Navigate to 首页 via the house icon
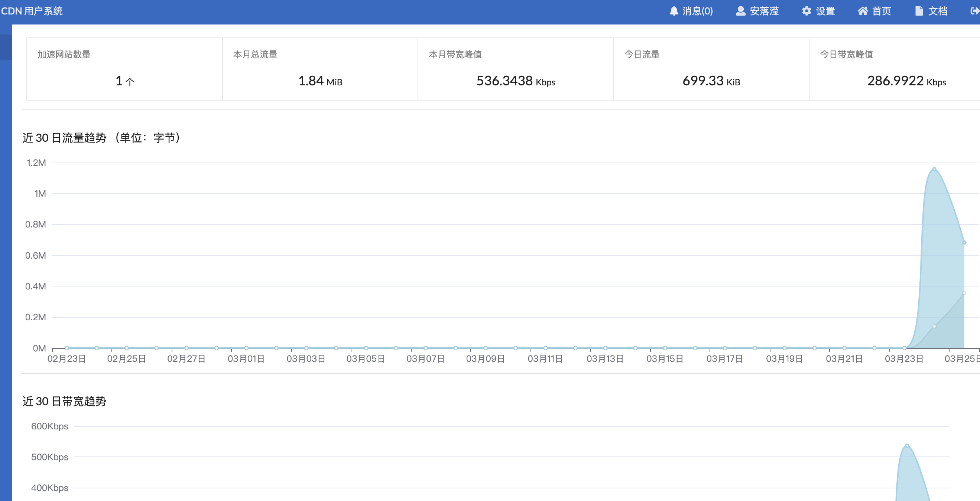Viewport: 980px width, 501px height. tap(863, 11)
